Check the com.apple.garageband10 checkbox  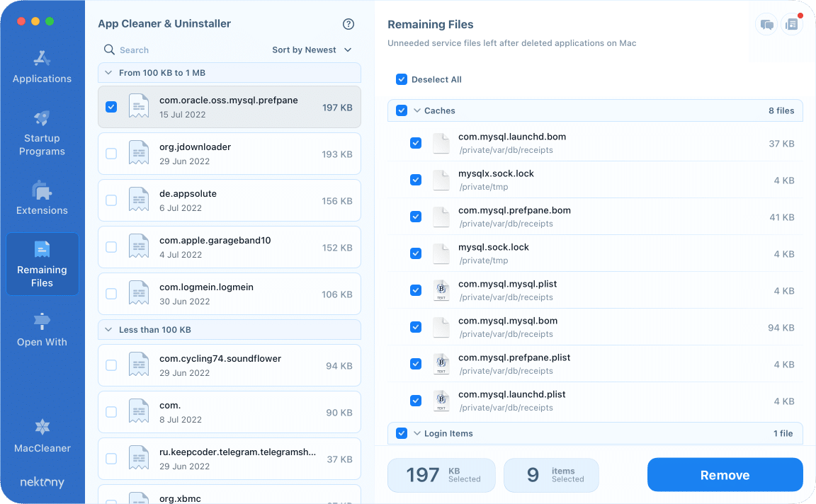(111, 247)
